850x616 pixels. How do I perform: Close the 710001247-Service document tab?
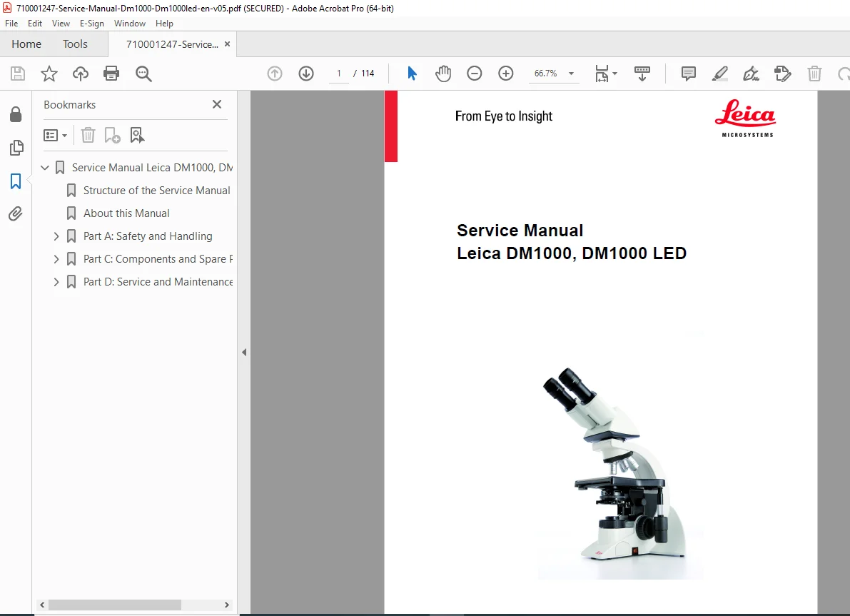(227, 44)
